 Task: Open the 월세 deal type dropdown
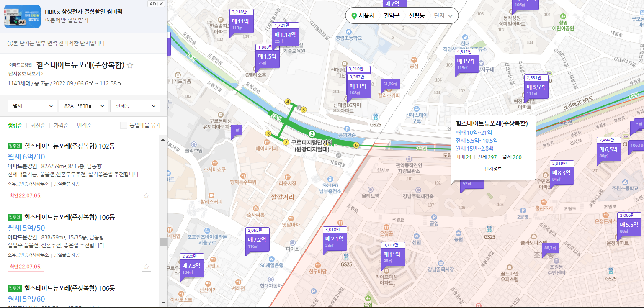point(33,106)
